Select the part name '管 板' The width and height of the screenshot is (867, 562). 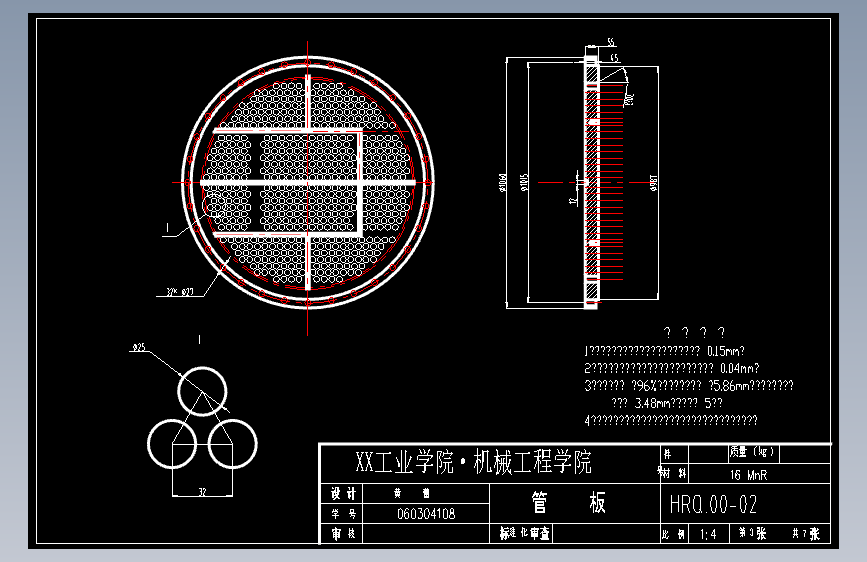point(569,503)
